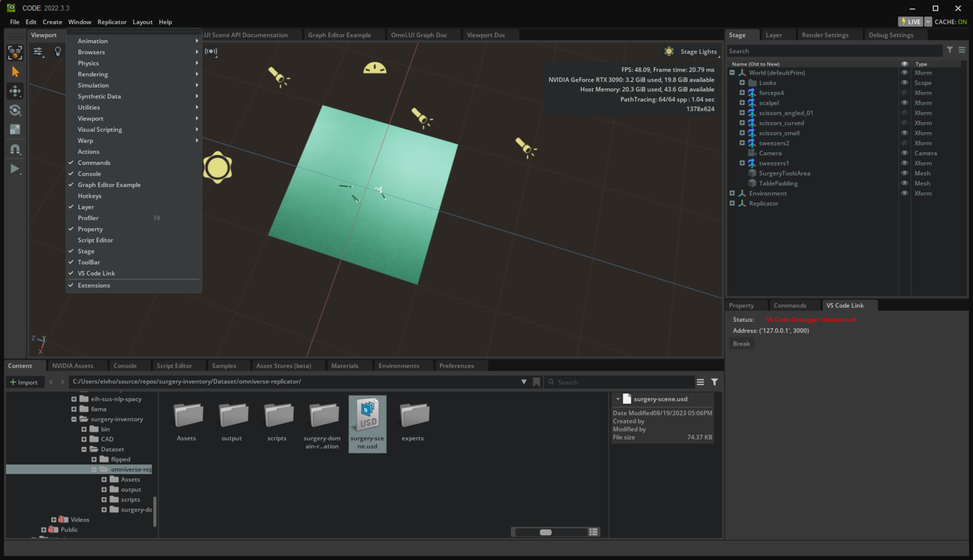Enable the snap magnet tool

tap(15, 149)
